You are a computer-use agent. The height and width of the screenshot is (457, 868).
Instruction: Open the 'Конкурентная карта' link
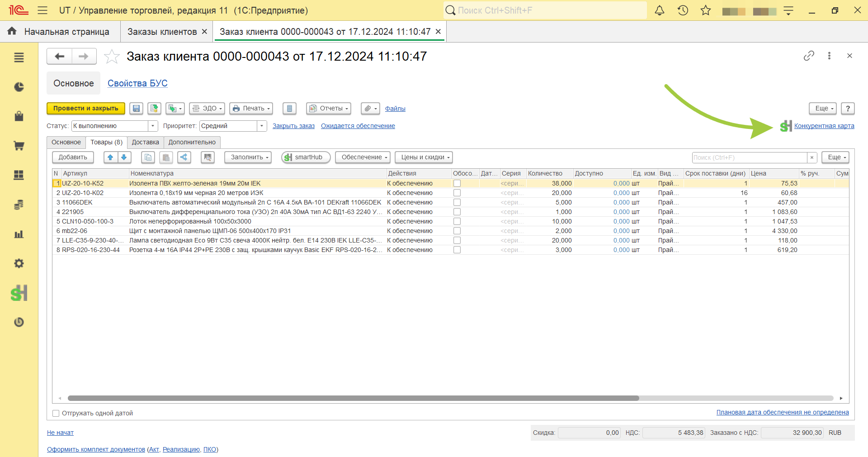824,126
